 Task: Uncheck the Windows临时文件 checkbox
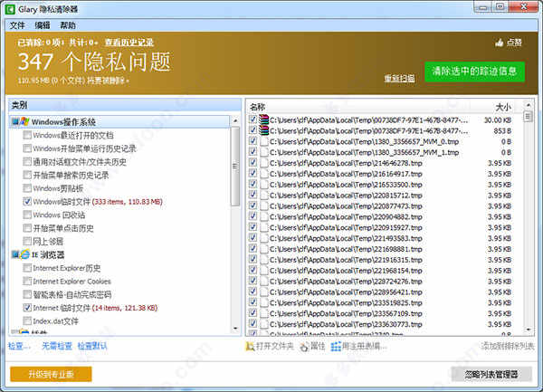click(27, 202)
